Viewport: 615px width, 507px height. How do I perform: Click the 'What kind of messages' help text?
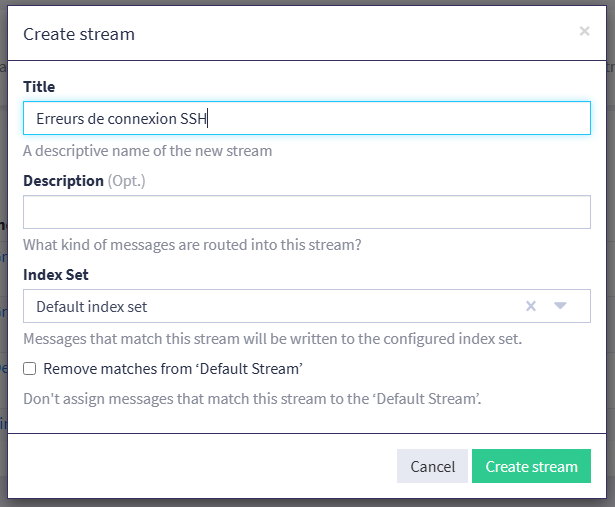[x=192, y=244]
